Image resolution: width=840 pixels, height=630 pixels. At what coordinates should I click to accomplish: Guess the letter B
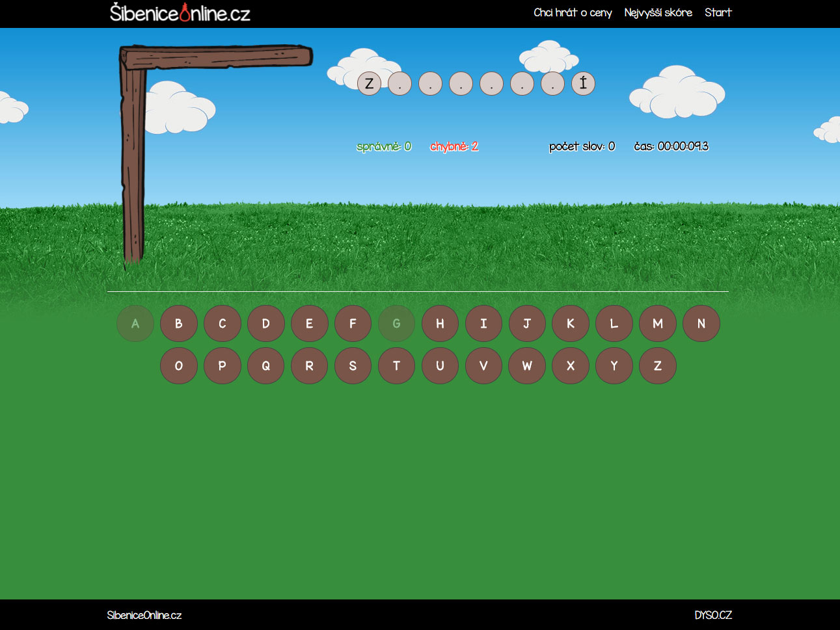click(x=179, y=323)
